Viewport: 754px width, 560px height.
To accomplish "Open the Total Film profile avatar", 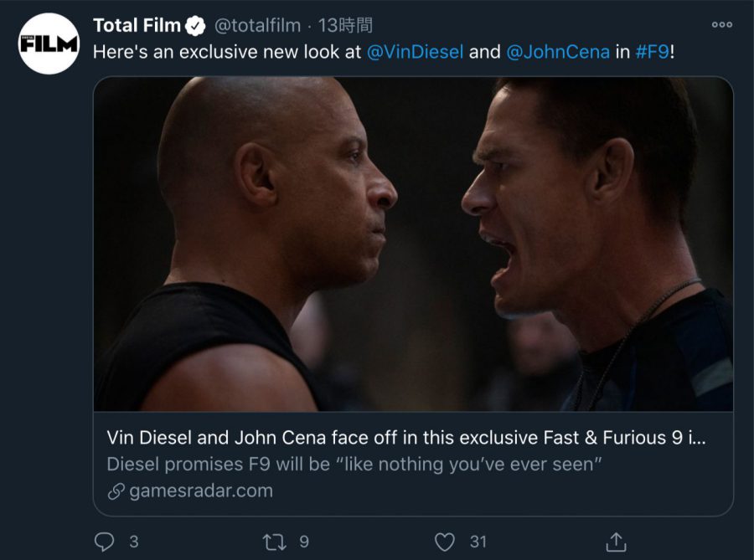I will 49,44.
